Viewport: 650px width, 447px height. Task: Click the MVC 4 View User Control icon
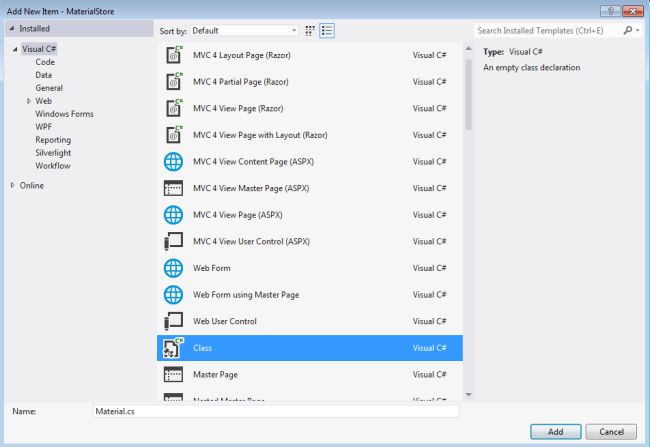click(173, 241)
